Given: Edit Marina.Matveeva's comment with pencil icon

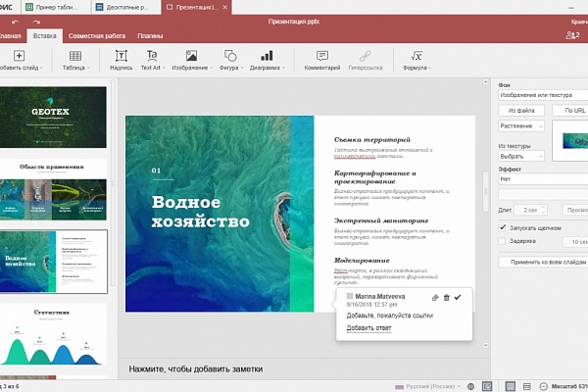Looking at the screenshot, I should tap(435, 298).
